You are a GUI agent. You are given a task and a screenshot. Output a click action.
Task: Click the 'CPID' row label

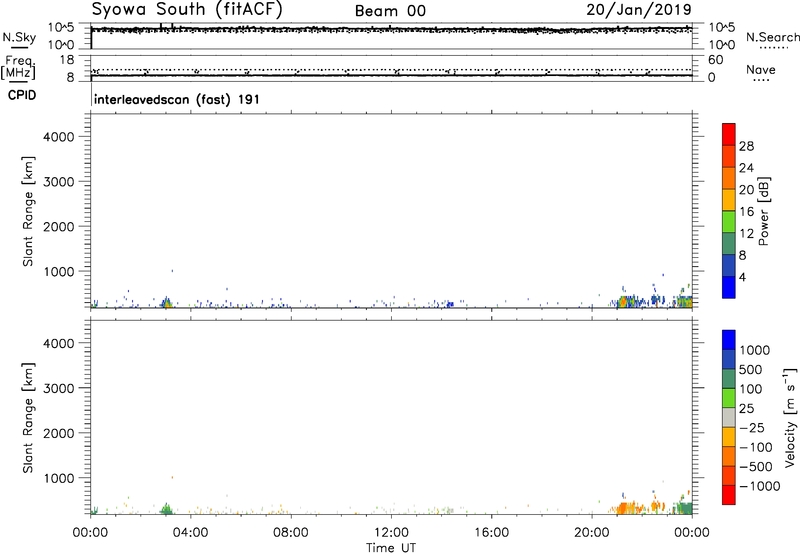(22, 95)
